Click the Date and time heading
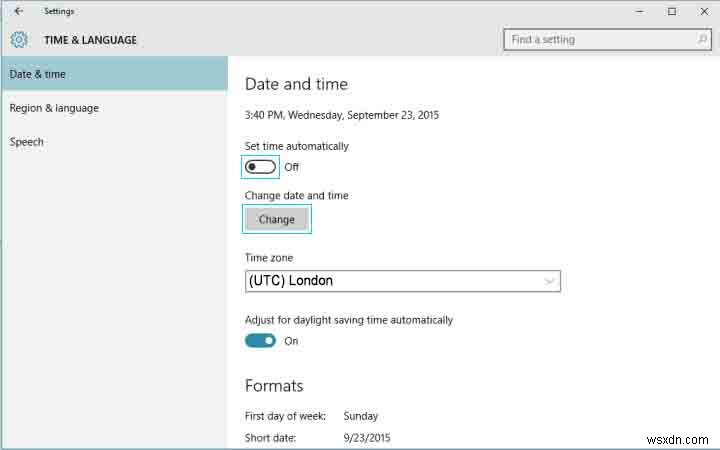The image size is (720, 450). [x=296, y=84]
